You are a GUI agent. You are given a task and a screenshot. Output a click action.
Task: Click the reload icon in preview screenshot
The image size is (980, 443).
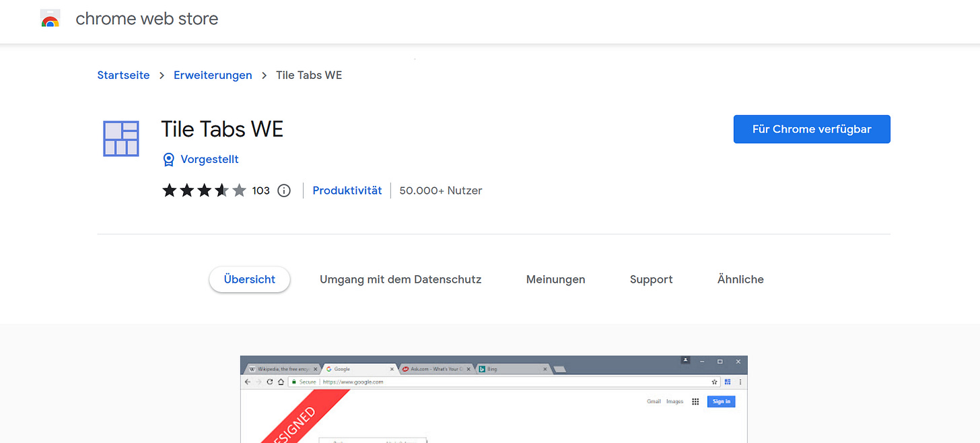270,382
